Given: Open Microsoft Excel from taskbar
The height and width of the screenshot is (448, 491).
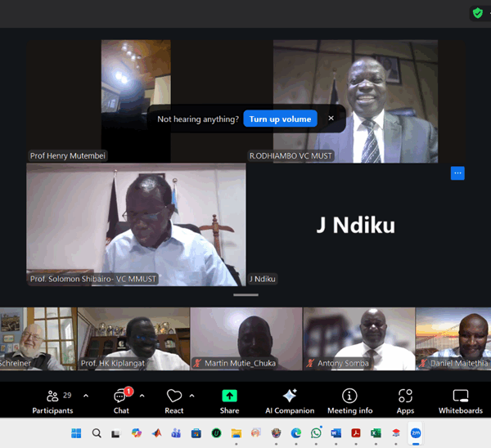Looking at the screenshot, I should pos(376,433).
